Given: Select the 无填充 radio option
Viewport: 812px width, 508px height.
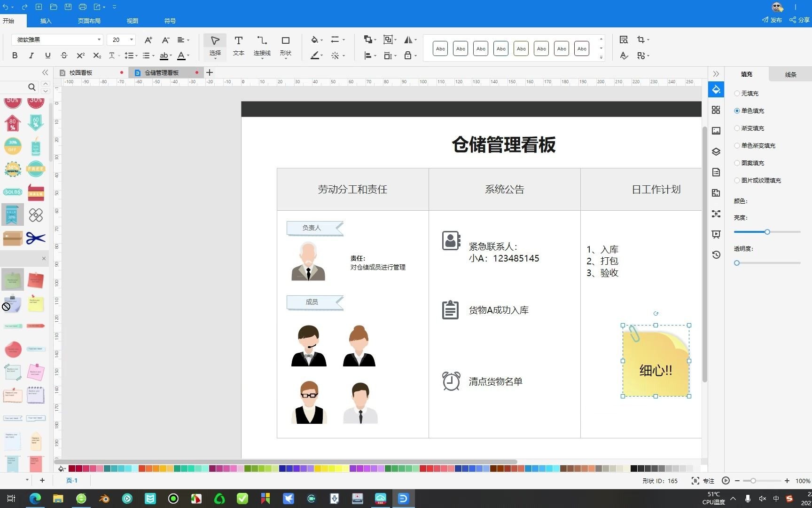Looking at the screenshot, I should [x=737, y=93].
